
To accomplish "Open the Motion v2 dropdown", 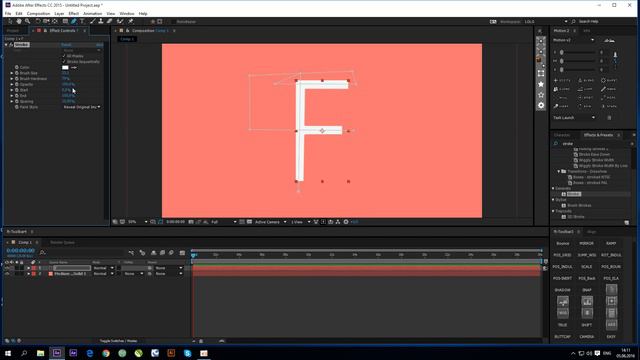I will click(573, 40).
